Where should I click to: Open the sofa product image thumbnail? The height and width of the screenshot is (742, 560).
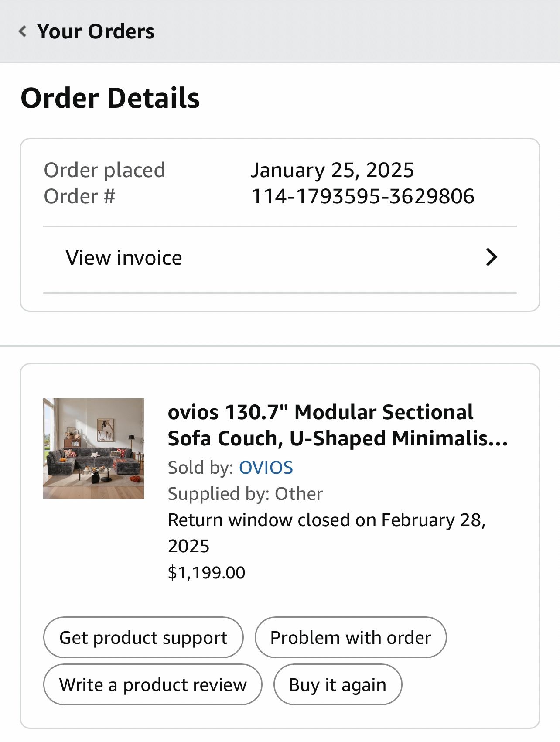[x=93, y=448]
